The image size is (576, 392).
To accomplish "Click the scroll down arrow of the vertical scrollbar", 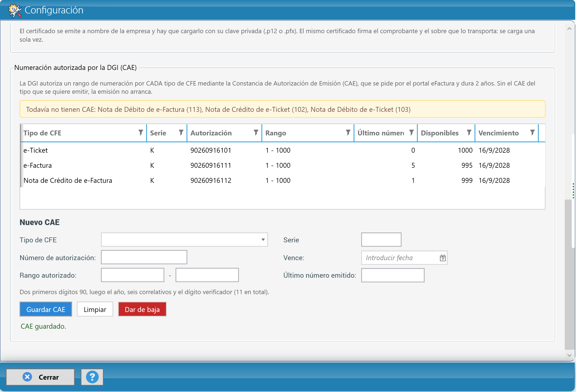I will (569, 355).
